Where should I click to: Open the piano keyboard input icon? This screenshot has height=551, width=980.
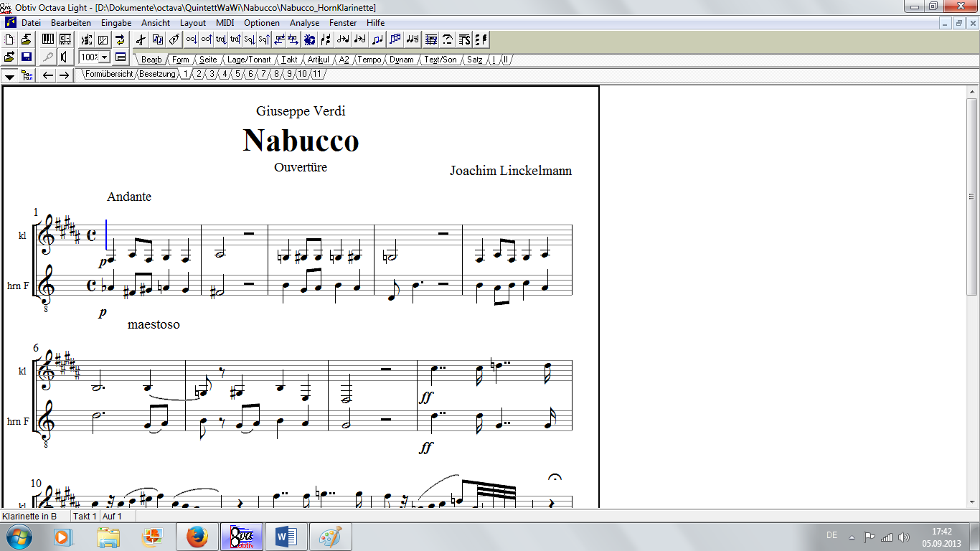tap(48, 39)
